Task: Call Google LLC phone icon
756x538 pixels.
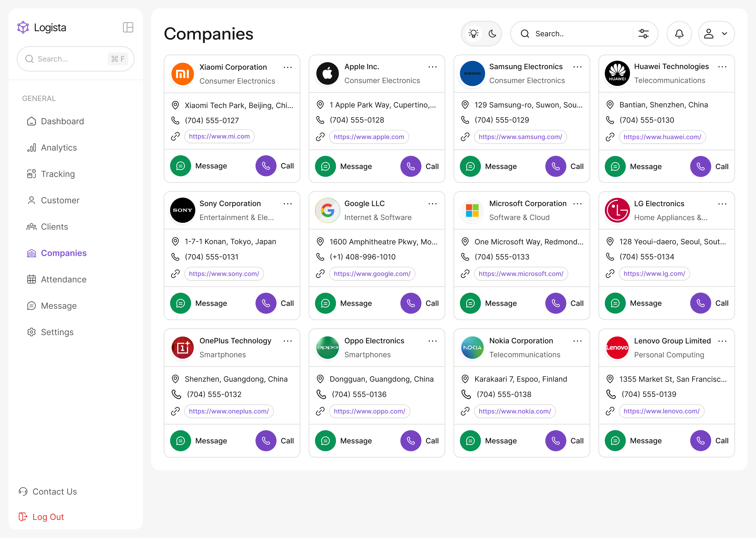Action: pos(410,303)
